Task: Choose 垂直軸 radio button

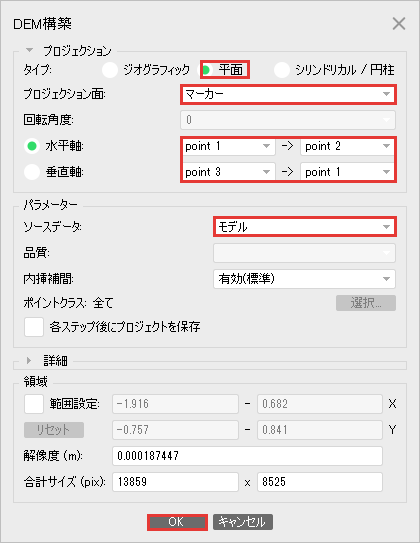Action: coord(32,172)
